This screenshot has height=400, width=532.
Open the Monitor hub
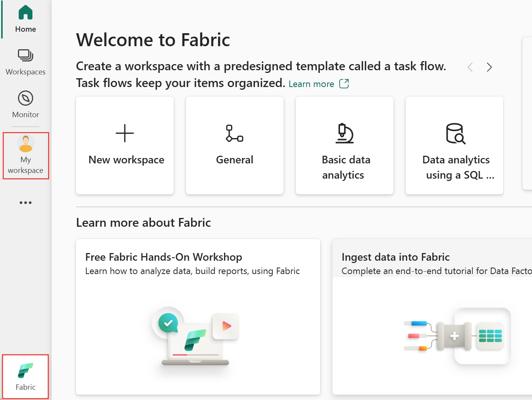pyautogui.click(x=26, y=104)
